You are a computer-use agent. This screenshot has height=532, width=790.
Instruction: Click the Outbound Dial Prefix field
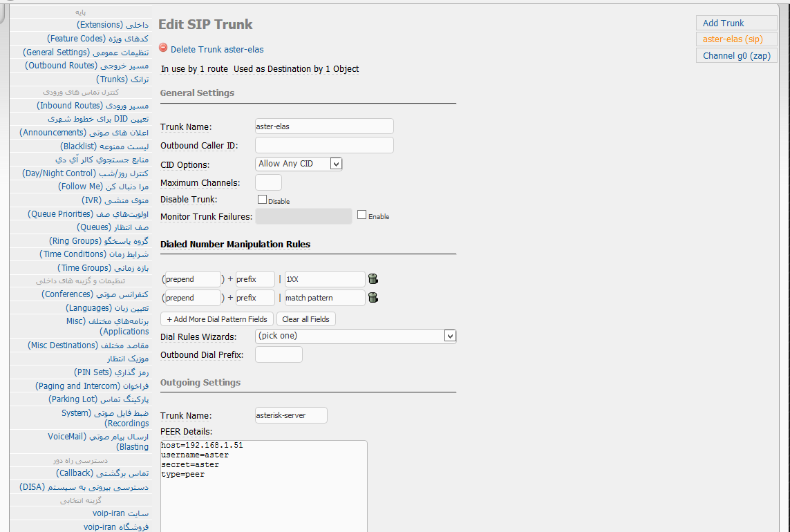[279, 354]
